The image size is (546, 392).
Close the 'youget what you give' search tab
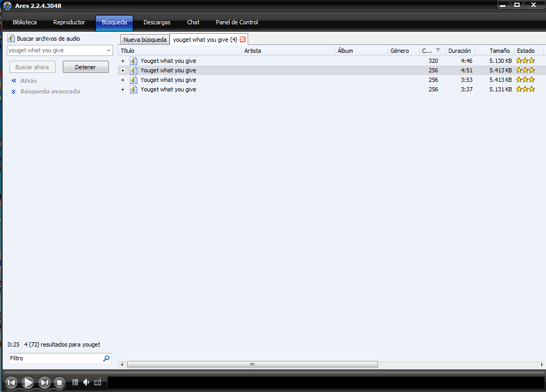point(243,40)
